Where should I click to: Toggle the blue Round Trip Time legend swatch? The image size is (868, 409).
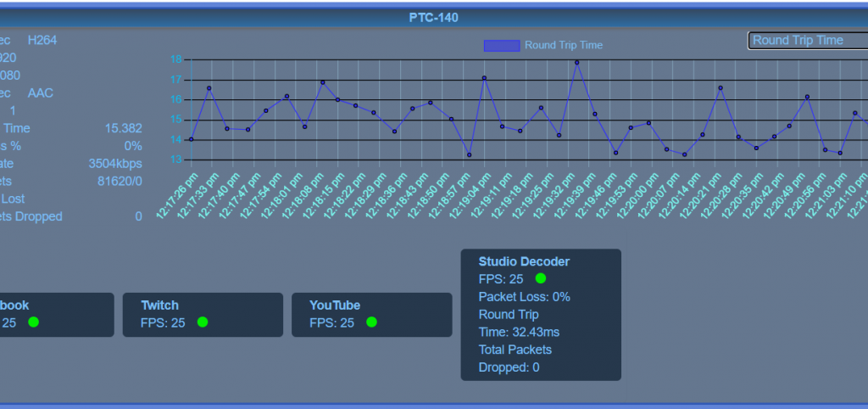tap(501, 45)
